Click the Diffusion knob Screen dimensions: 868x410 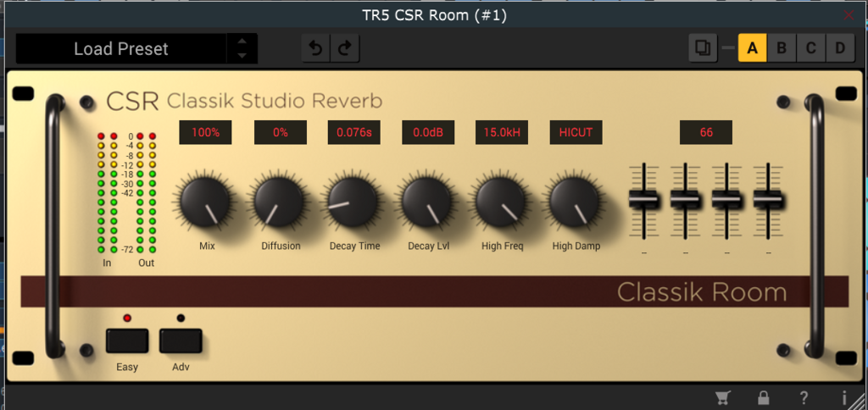pyautogui.click(x=279, y=202)
